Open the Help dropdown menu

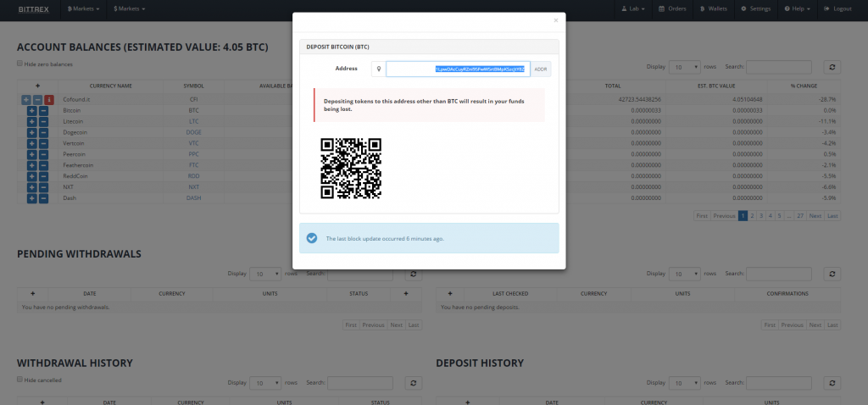[x=797, y=8]
